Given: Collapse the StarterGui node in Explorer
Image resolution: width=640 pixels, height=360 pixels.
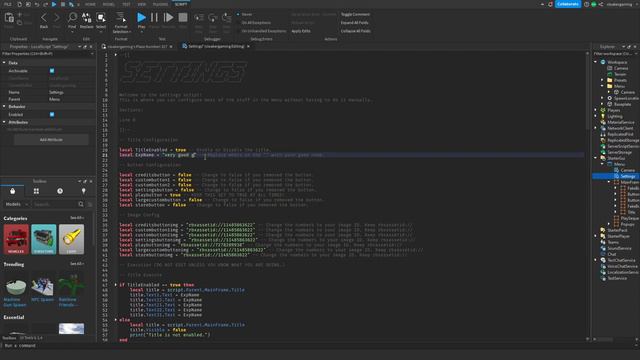Looking at the screenshot, I should tap(596, 158).
